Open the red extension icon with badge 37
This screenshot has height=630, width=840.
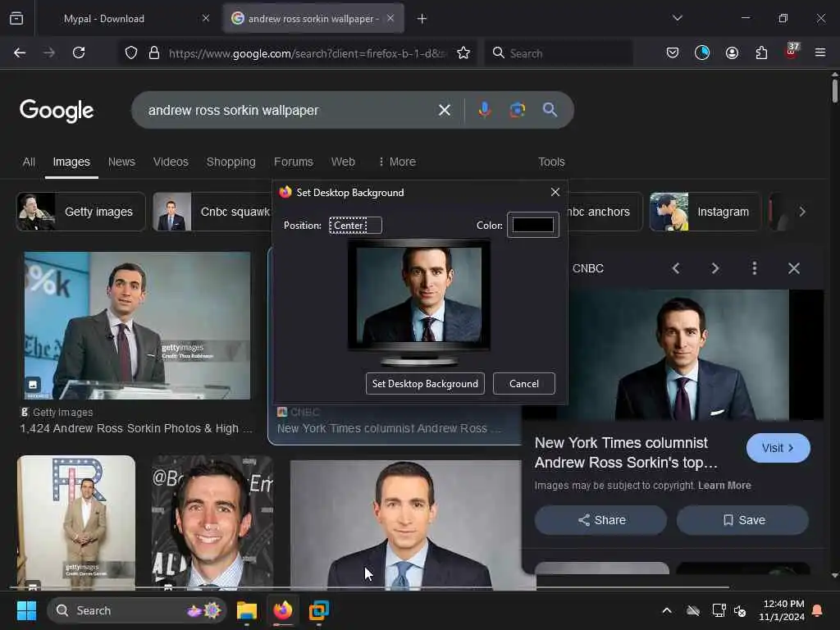click(792, 52)
